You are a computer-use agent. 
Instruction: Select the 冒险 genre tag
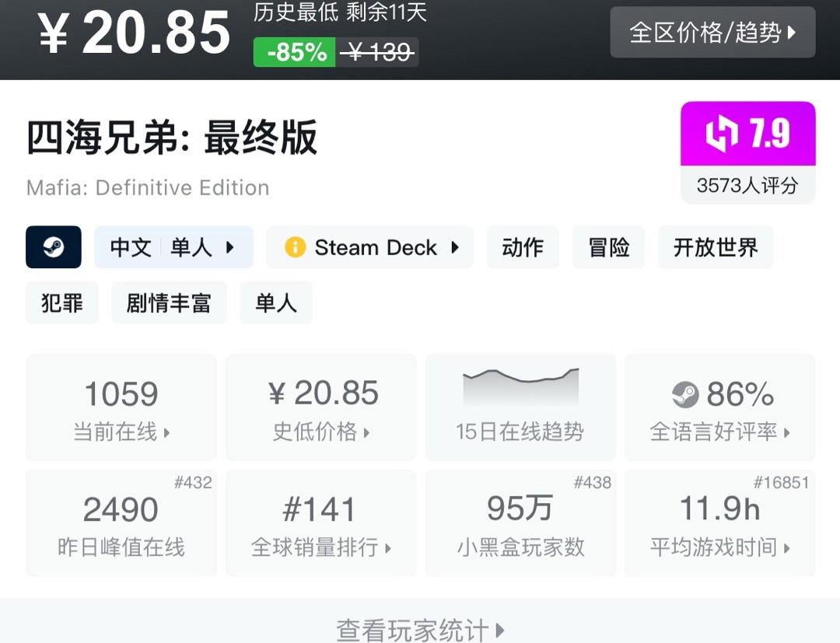point(608,247)
